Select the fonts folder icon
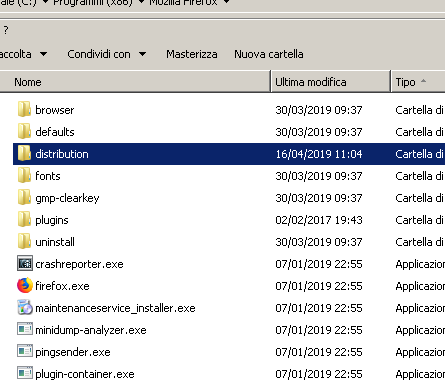The height and width of the screenshot is (381, 445). tap(24, 175)
